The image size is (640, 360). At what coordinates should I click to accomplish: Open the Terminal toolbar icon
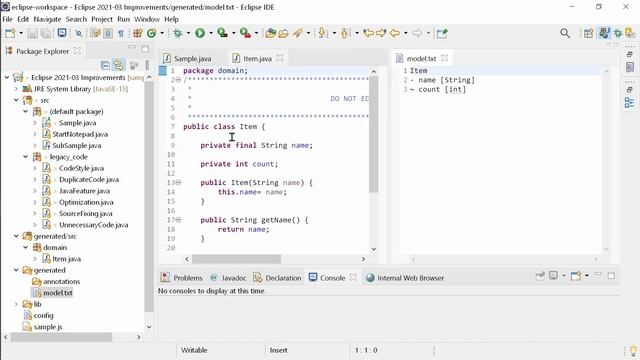pyautogui.click(x=62, y=33)
